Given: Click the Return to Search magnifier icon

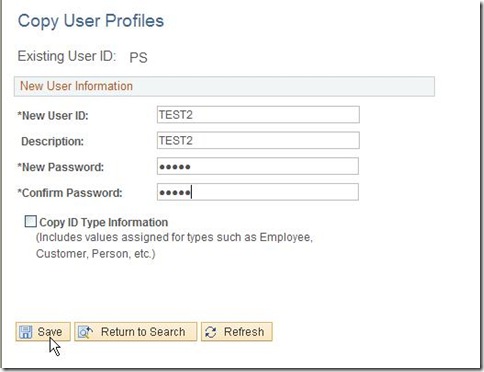Looking at the screenshot, I should [x=85, y=332].
